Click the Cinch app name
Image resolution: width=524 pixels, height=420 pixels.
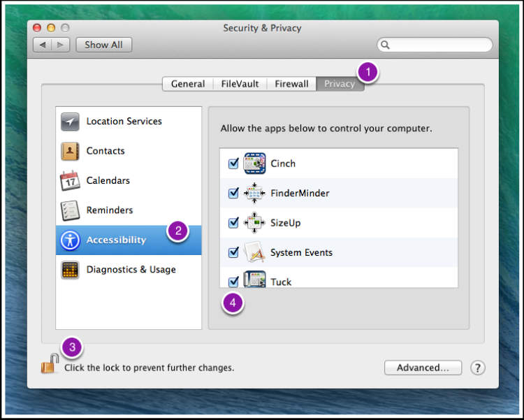[x=283, y=164]
